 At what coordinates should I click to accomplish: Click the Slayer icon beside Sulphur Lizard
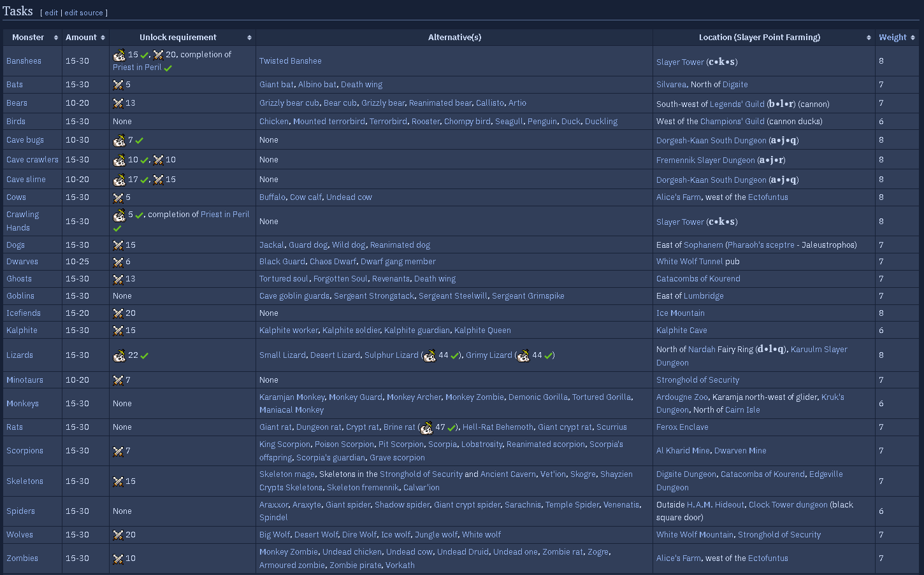pos(430,356)
